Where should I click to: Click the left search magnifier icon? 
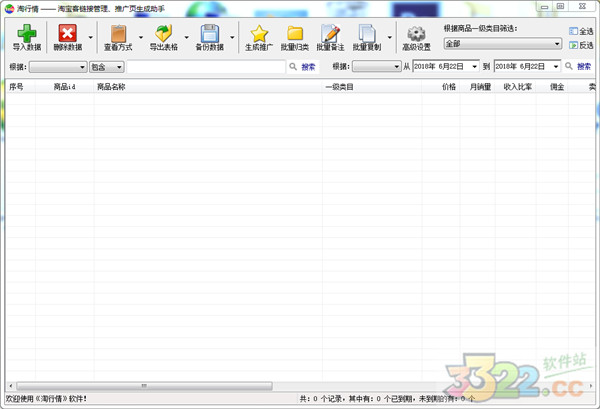293,67
